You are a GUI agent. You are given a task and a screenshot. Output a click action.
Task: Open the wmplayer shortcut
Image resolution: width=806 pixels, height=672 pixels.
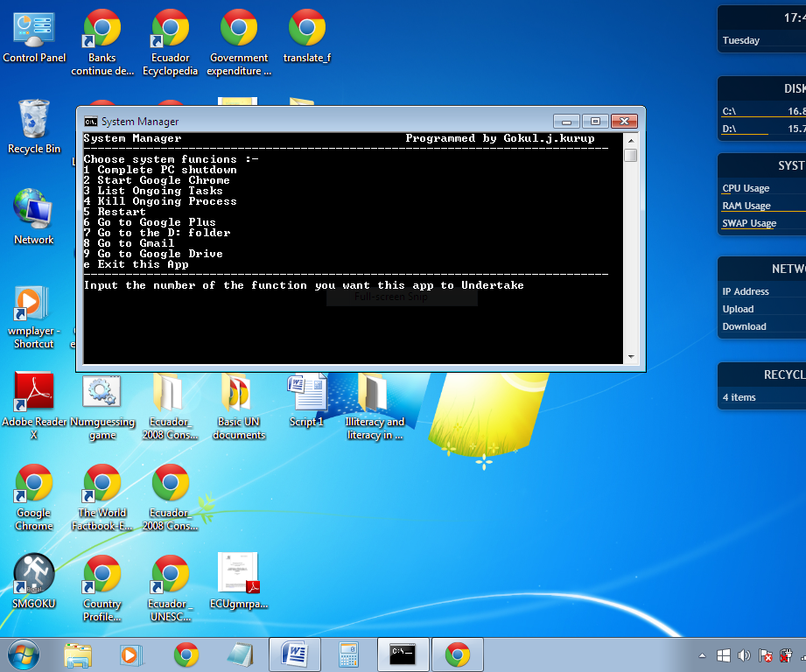tap(33, 304)
